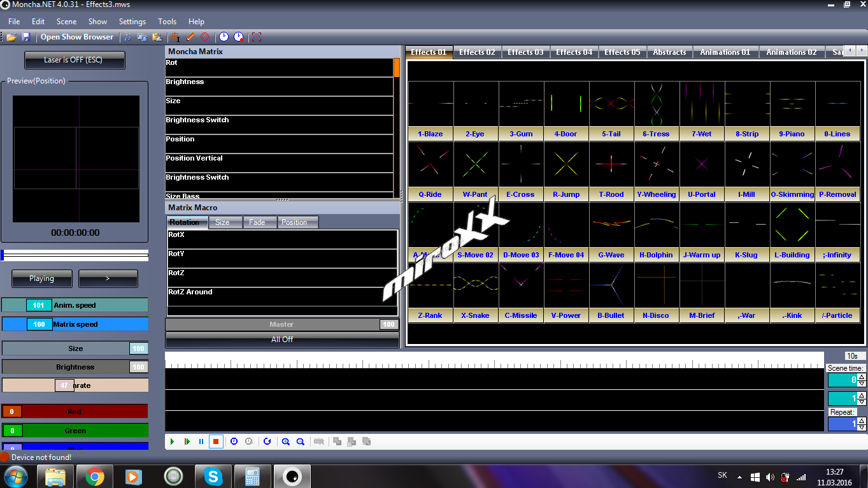The image size is (868, 488).
Task: Click the blue clock icon under the timeline
Action: pos(234,441)
